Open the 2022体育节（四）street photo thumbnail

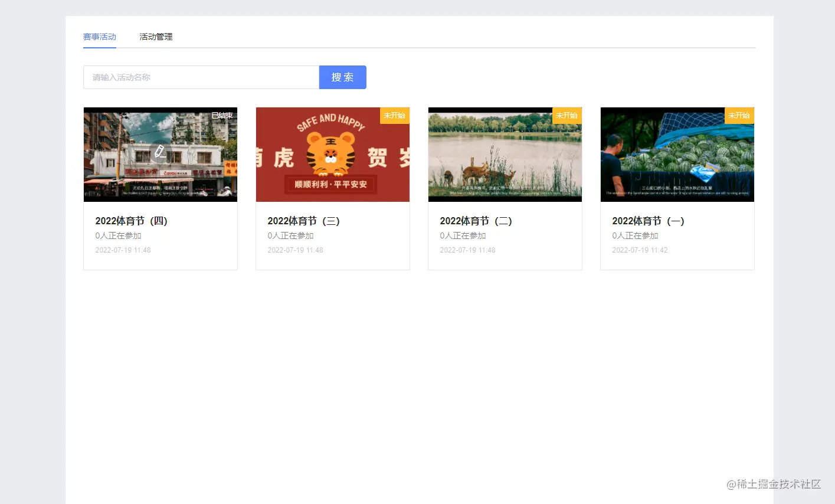pyautogui.click(x=161, y=155)
